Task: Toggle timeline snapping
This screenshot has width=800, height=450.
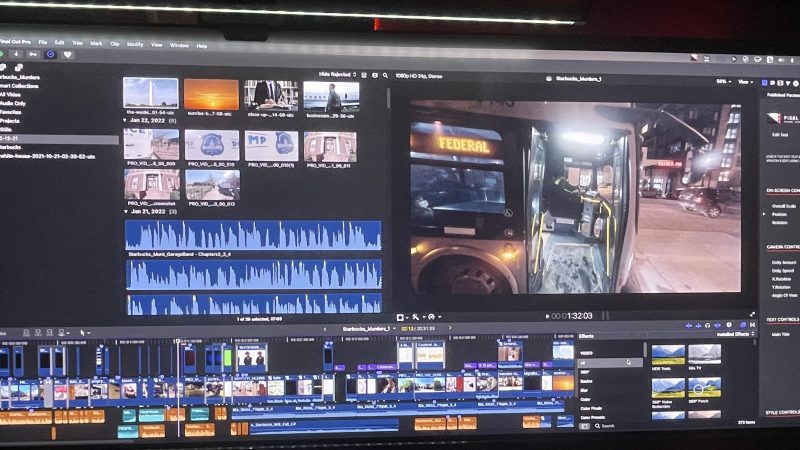Action: (x=718, y=325)
